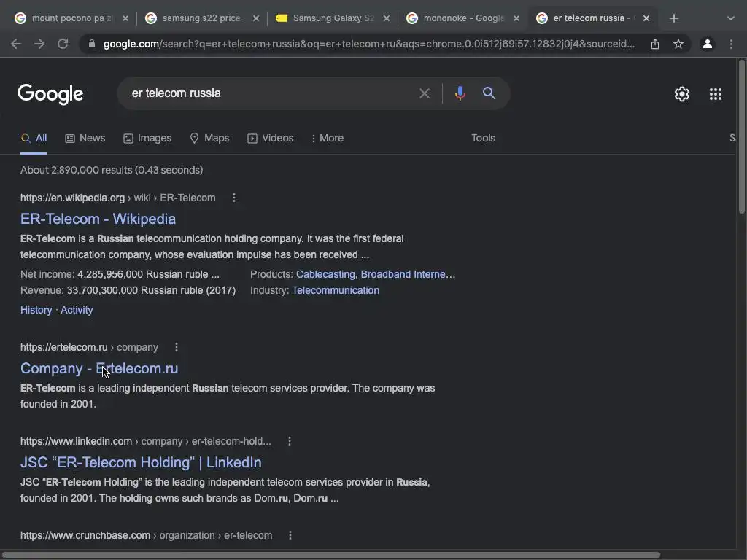Open Google quick settings gear icon
This screenshot has width=747, height=560.
pyautogui.click(x=682, y=94)
